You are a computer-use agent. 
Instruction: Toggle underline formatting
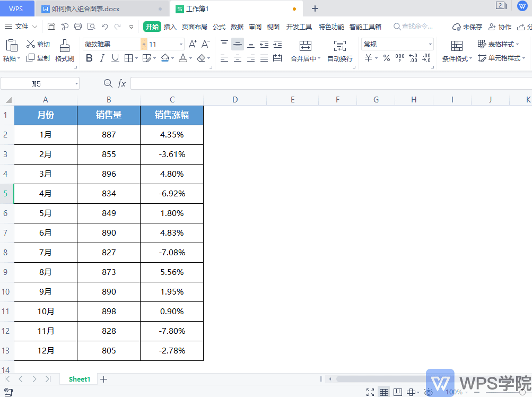click(x=115, y=58)
